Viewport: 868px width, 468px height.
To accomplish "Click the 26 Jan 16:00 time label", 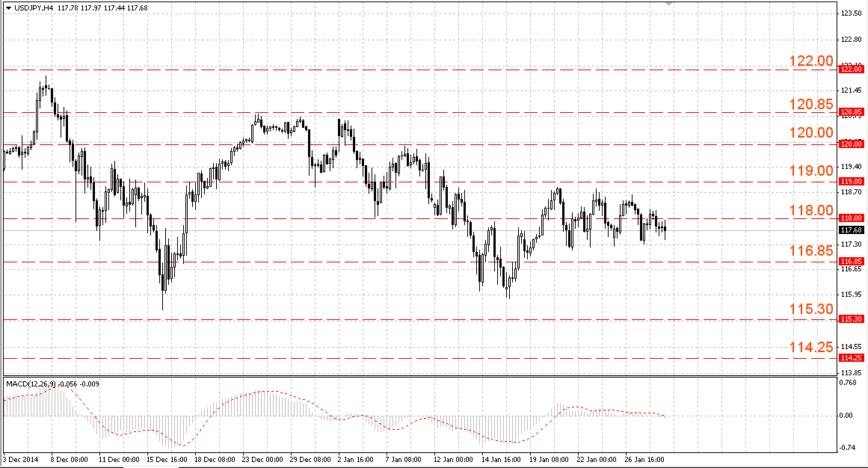I will [644, 460].
